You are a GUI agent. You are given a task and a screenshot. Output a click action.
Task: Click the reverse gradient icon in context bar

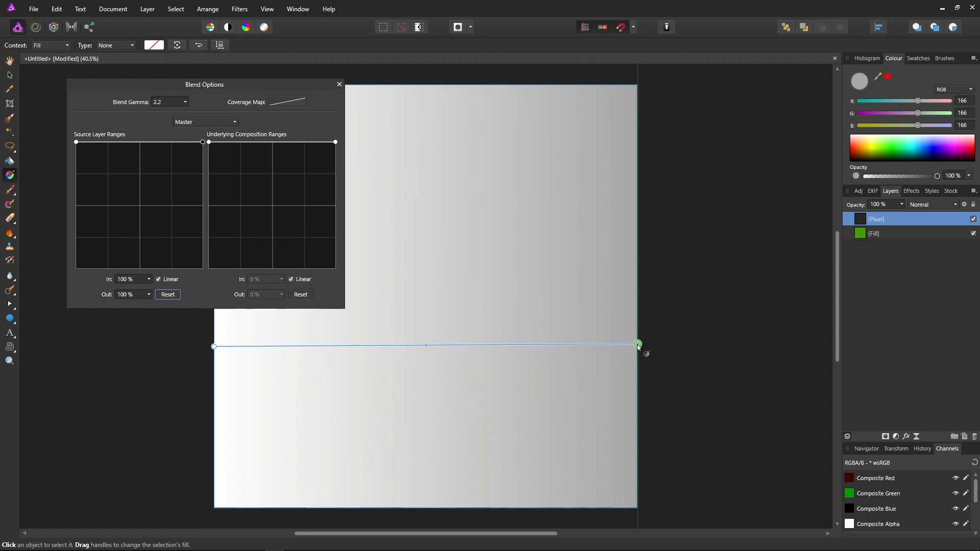tap(199, 45)
